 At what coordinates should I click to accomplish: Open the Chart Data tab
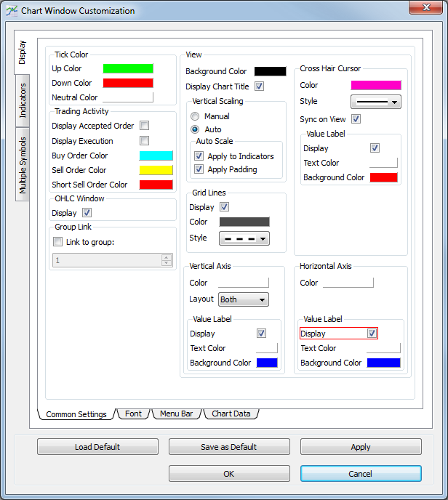point(231,414)
